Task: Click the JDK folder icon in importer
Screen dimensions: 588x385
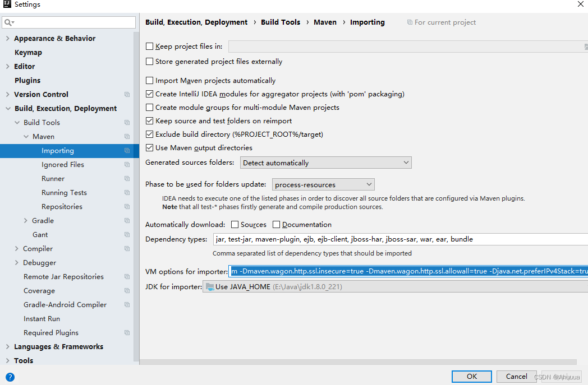Action: click(x=210, y=287)
